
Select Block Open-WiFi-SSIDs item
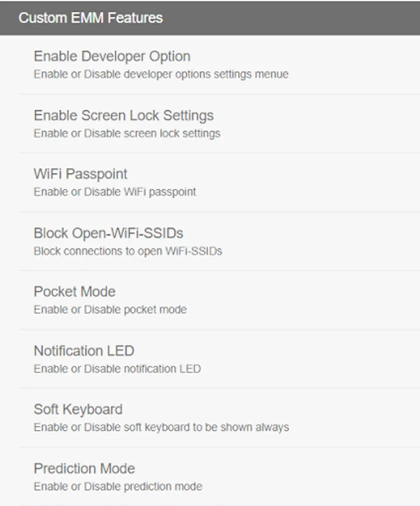pyautogui.click(x=219, y=242)
